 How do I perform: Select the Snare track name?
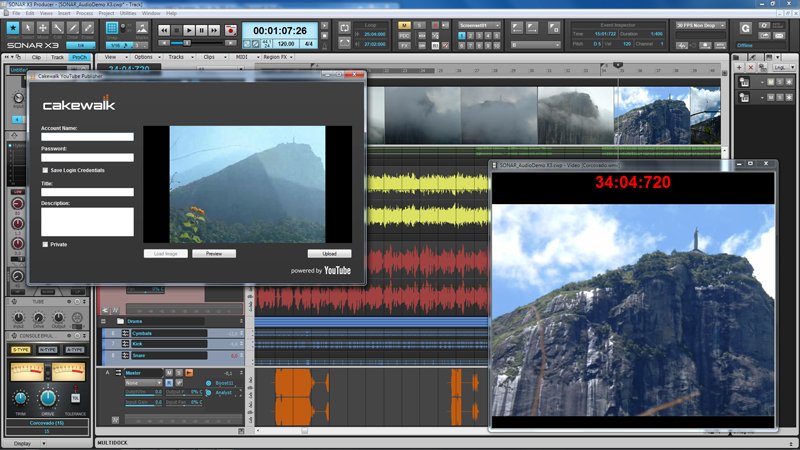(x=168, y=356)
